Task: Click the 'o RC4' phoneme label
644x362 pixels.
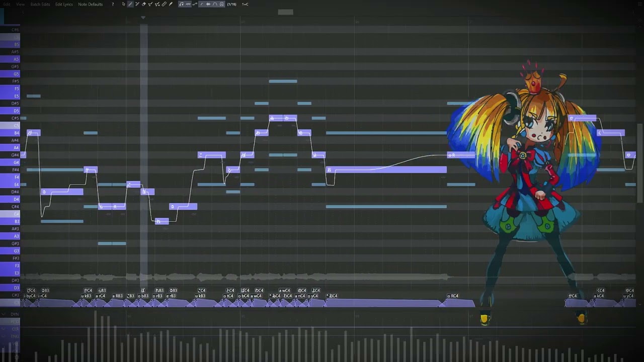Action: pos(453,296)
